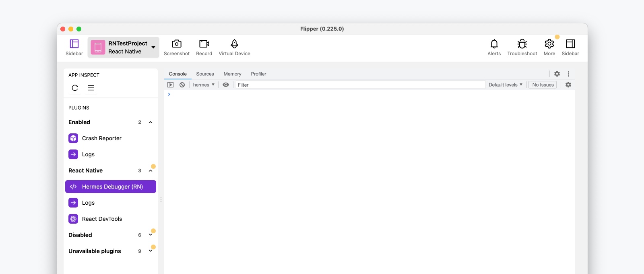Open the Alerts bell
644x274 pixels.
[x=494, y=44]
